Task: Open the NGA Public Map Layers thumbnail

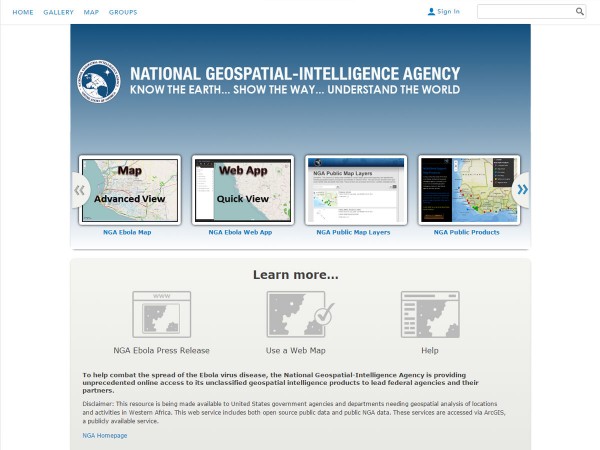Action: (x=356, y=190)
